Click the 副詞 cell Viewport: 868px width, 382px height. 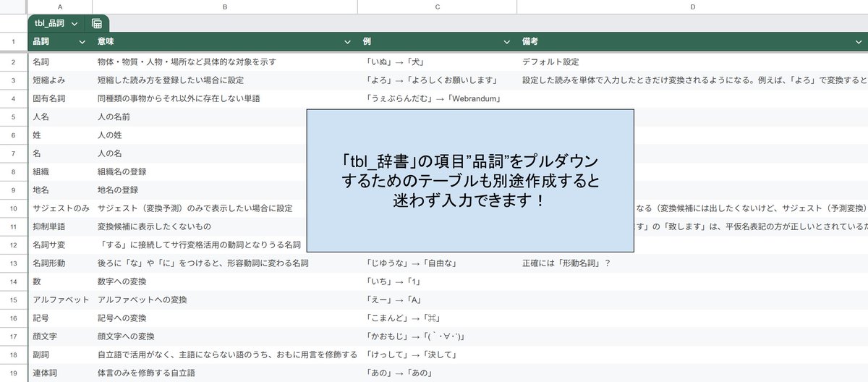60,355
